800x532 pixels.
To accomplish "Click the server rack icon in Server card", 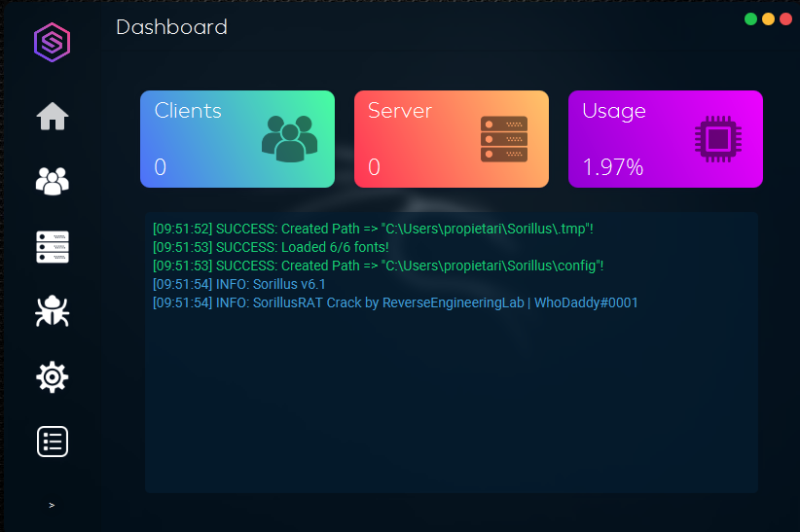I will [x=504, y=139].
